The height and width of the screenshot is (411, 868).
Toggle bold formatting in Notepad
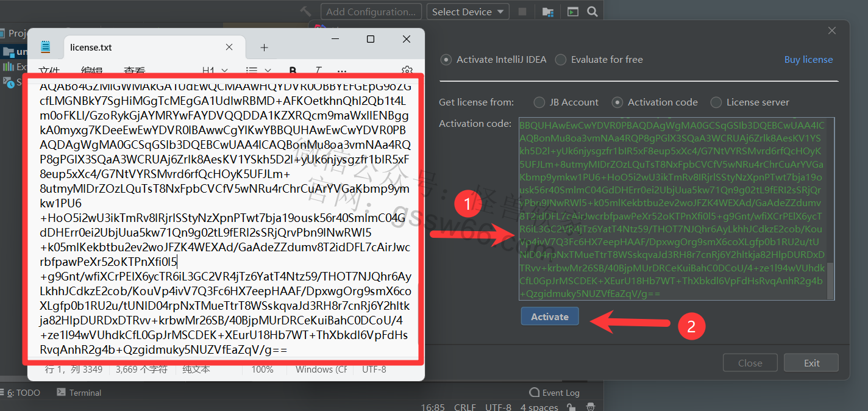tap(293, 71)
